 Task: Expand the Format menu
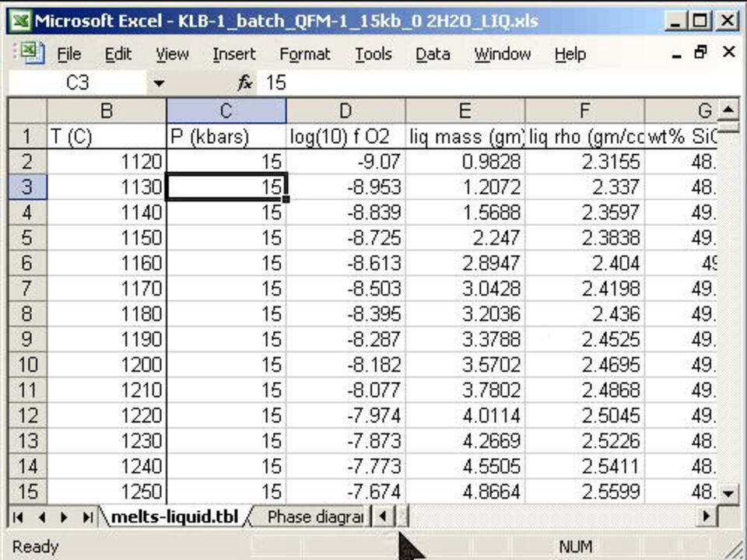[x=304, y=54]
